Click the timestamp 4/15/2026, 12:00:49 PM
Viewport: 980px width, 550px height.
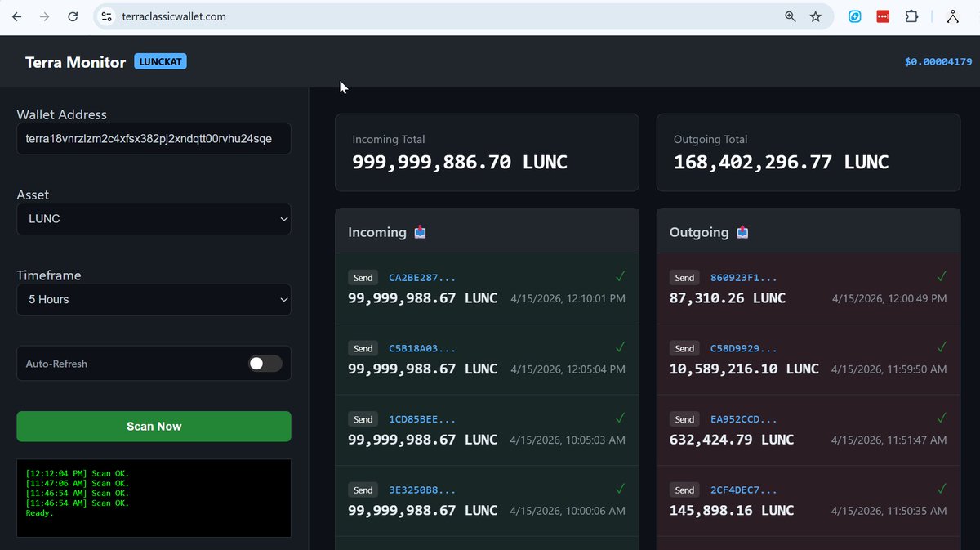click(x=889, y=299)
